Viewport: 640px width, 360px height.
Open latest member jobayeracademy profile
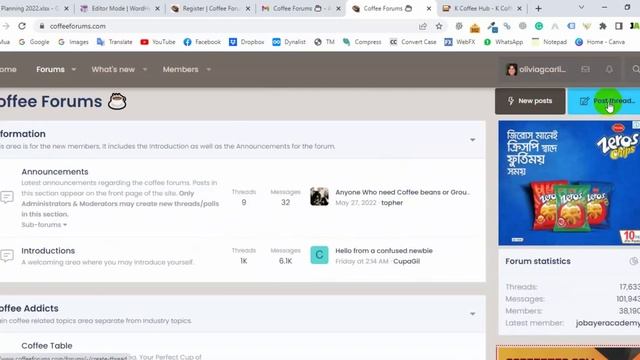pos(608,323)
